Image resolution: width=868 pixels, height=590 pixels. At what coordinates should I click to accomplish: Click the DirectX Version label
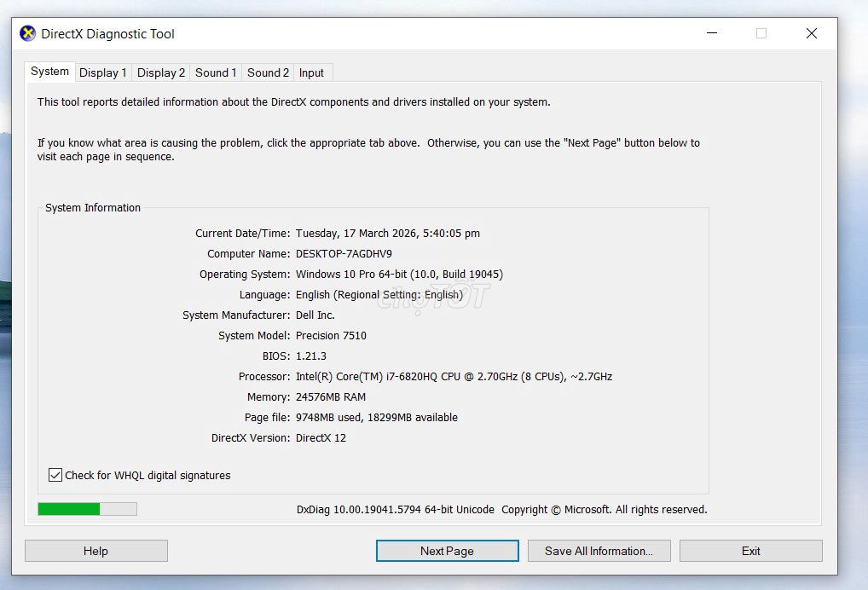pyautogui.click(x=251, y=438)
